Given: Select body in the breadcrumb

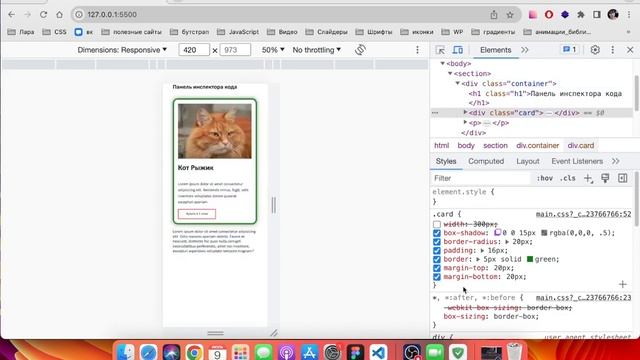Looking at the screenshot, I should [466, 146].
